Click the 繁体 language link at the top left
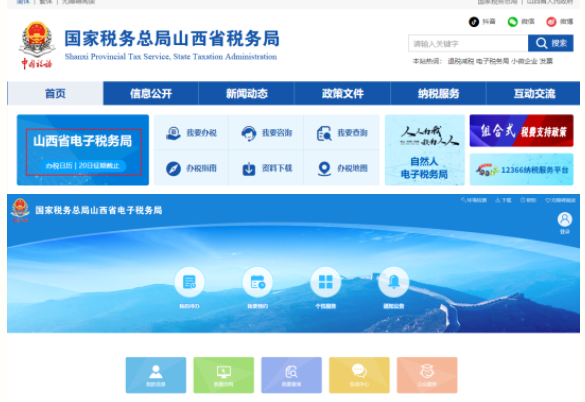Screen dimensions: 585x402 [x=46, y=2]
